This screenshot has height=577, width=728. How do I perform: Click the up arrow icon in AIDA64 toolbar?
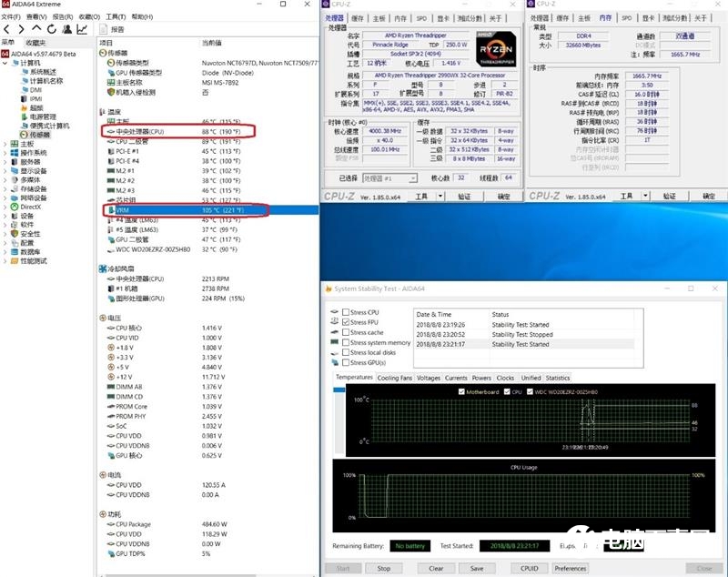click(37, 29)
